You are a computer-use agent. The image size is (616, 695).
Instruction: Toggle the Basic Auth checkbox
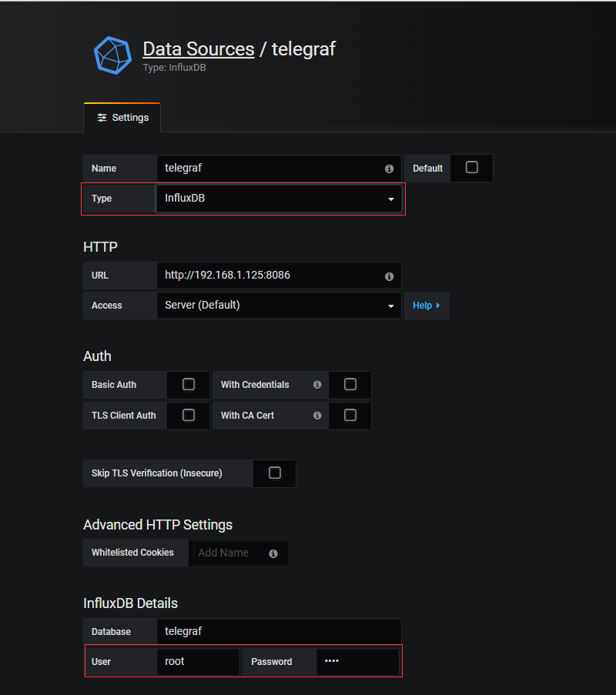188,385
